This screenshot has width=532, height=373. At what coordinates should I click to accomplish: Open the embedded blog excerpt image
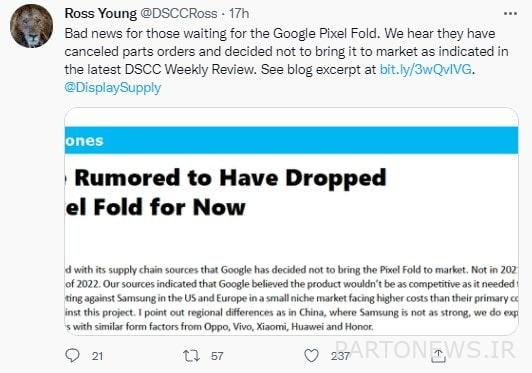[x=291, y=221]
